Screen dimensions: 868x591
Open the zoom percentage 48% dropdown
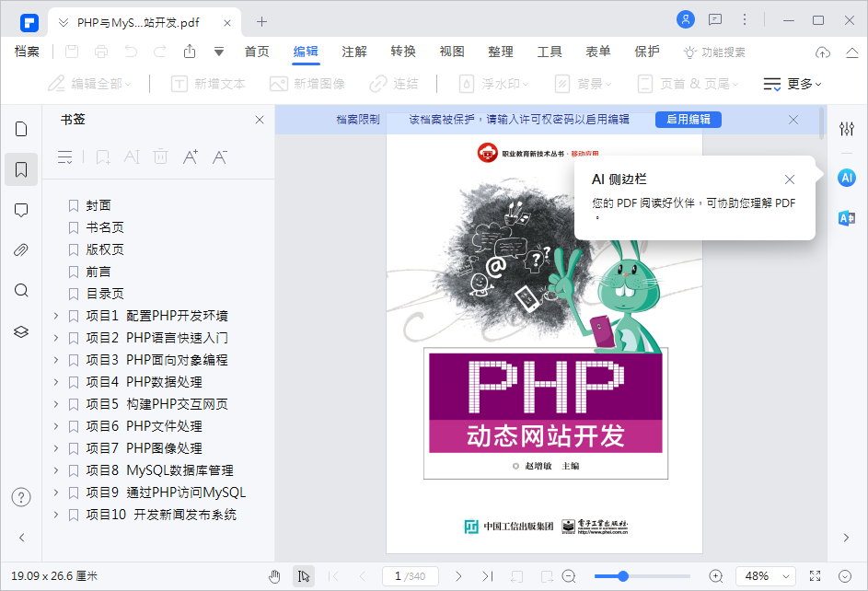tap(766, 576)
